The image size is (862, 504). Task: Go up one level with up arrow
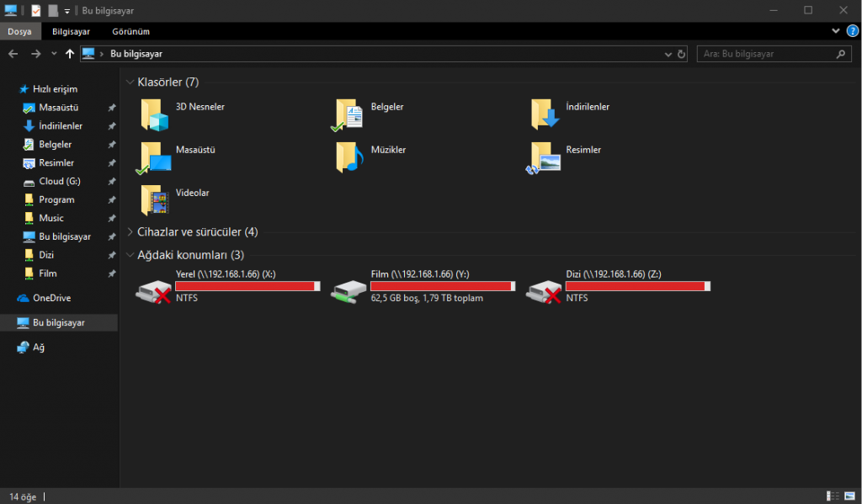coord(70,54)
